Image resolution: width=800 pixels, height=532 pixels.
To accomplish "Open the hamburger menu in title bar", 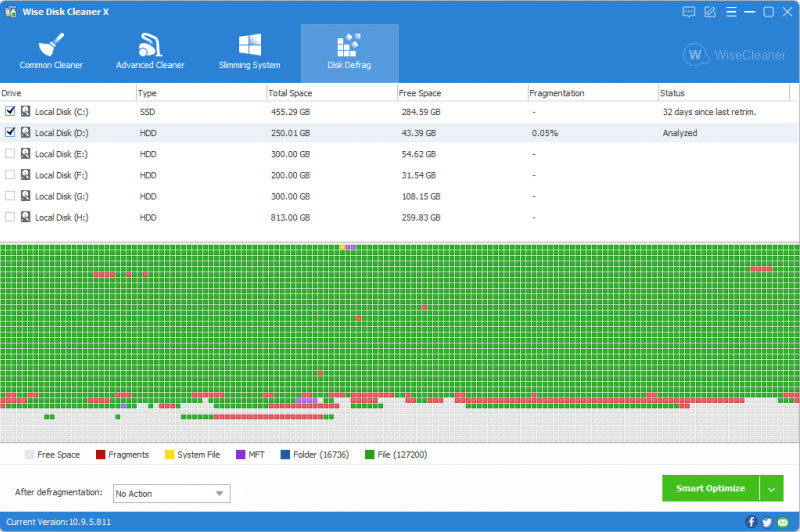I will coord(731,12).
